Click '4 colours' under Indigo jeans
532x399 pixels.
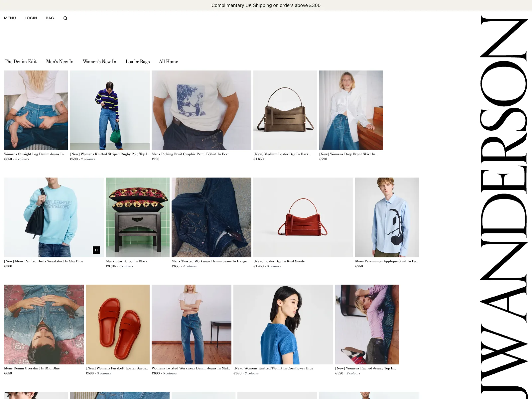tap(190, 266)
